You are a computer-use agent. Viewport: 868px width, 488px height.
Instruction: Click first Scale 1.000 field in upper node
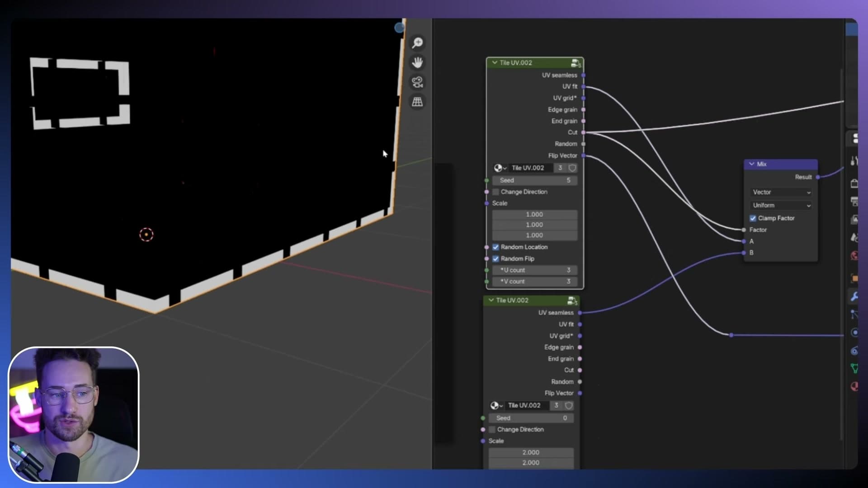535,215
